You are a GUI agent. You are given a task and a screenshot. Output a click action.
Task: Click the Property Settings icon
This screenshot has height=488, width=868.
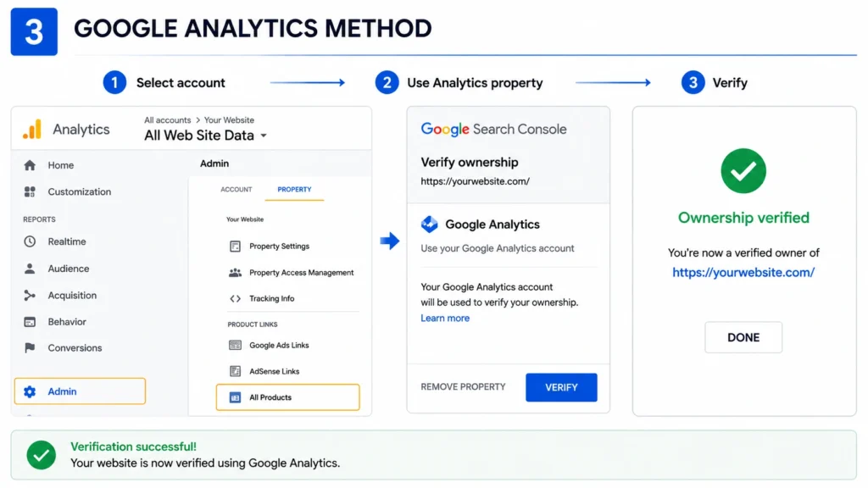(x=236, y=247)
